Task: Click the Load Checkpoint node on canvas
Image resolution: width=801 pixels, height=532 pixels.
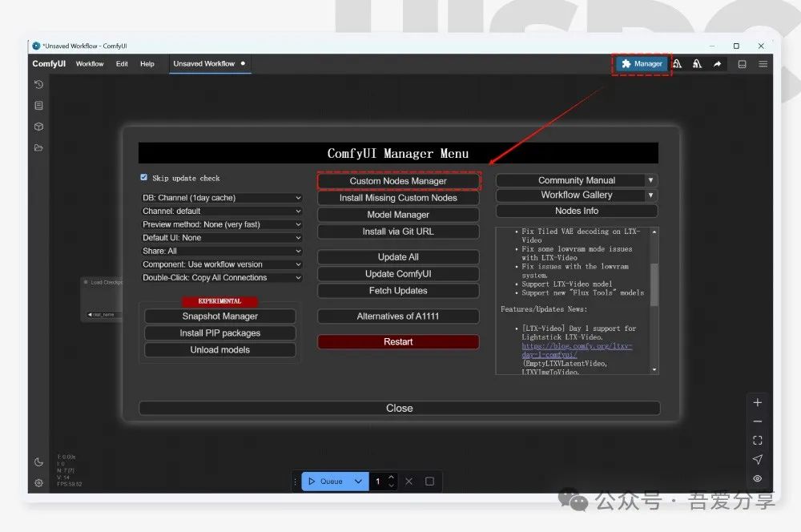Action: pos(103,300)
